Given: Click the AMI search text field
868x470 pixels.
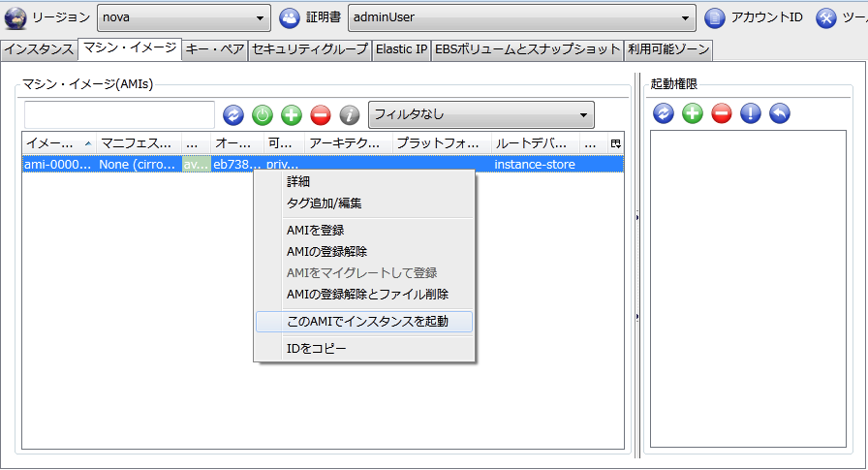Looking at the screenshot, I should point(119,115).
